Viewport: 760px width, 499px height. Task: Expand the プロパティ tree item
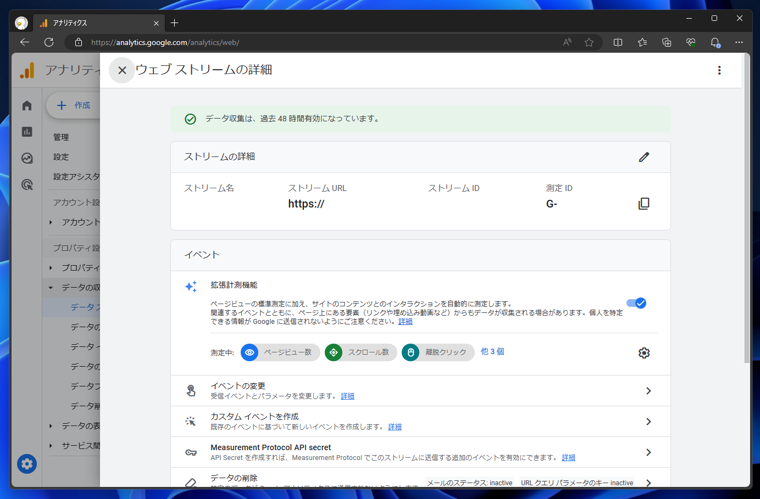point(50,267)
